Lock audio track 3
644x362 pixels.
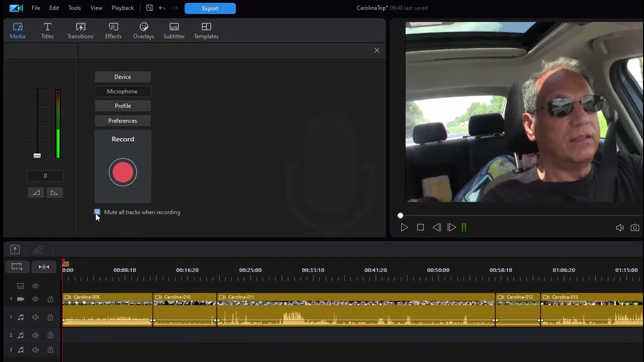50,350
